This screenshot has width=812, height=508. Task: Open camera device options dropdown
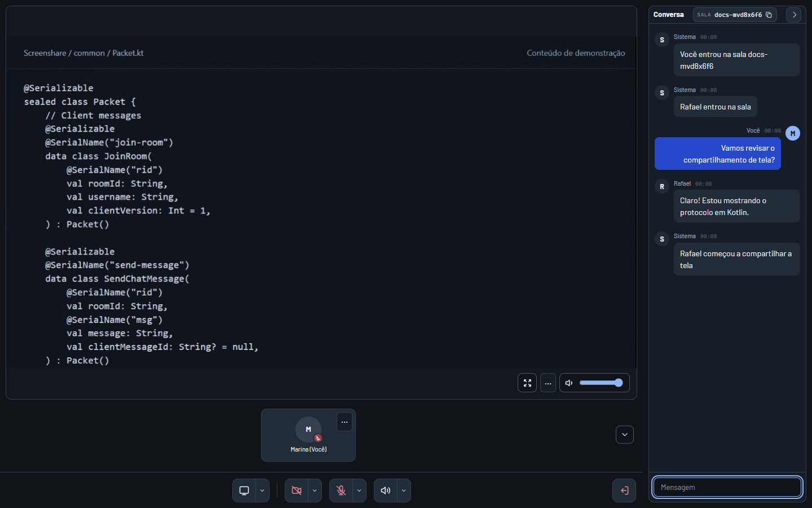click(x=315, y=491)
